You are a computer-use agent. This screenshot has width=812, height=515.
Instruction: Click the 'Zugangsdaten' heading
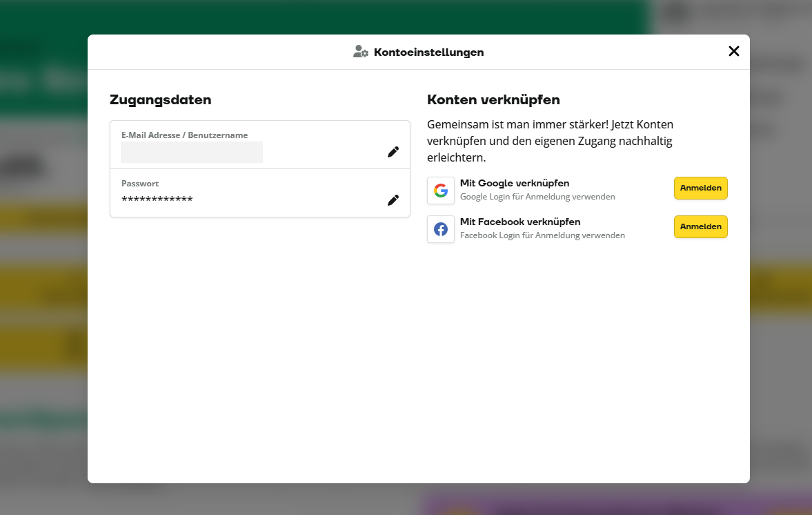[x=161, y=100]
